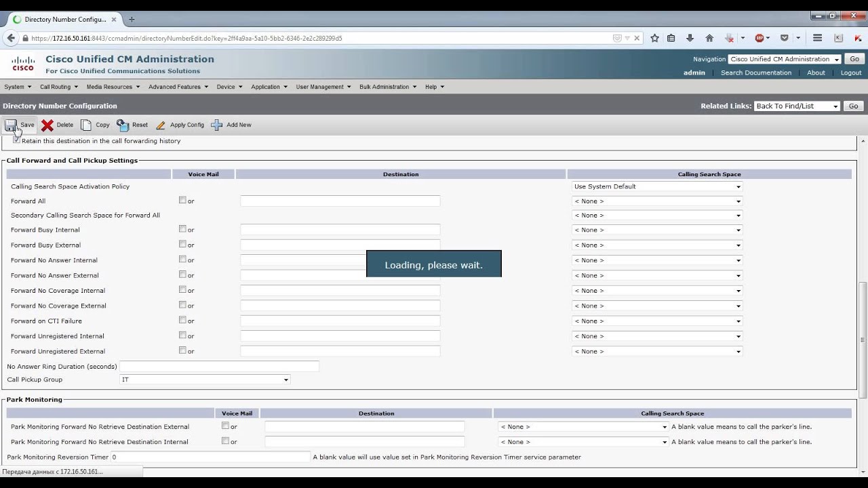Go to the browser home page icon
This screenshot has height=488, width=868.
pos(709,38)
